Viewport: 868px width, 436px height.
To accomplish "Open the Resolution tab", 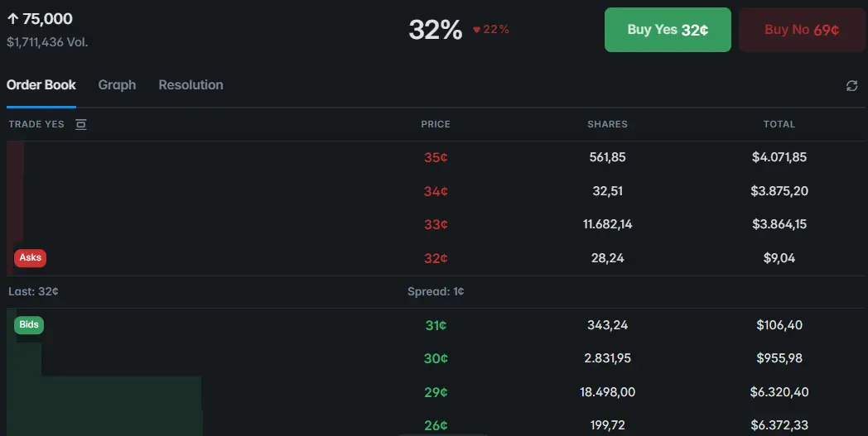I will (190, 85).
